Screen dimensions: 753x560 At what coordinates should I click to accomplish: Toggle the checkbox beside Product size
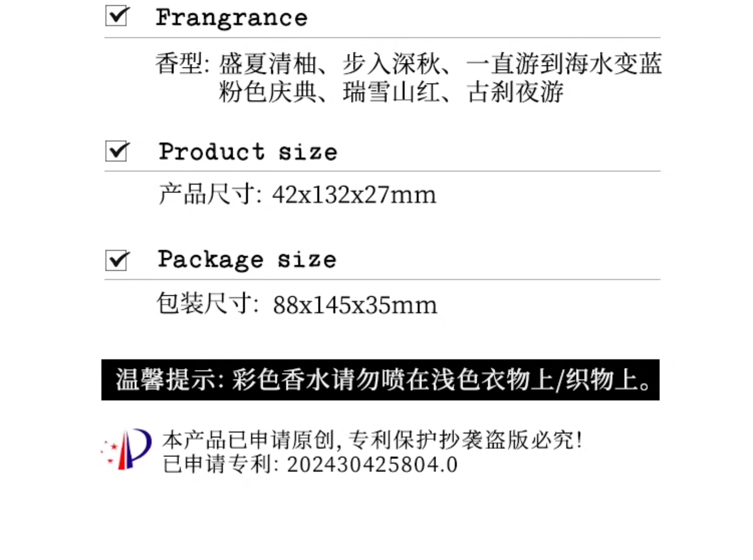(116, 151)
